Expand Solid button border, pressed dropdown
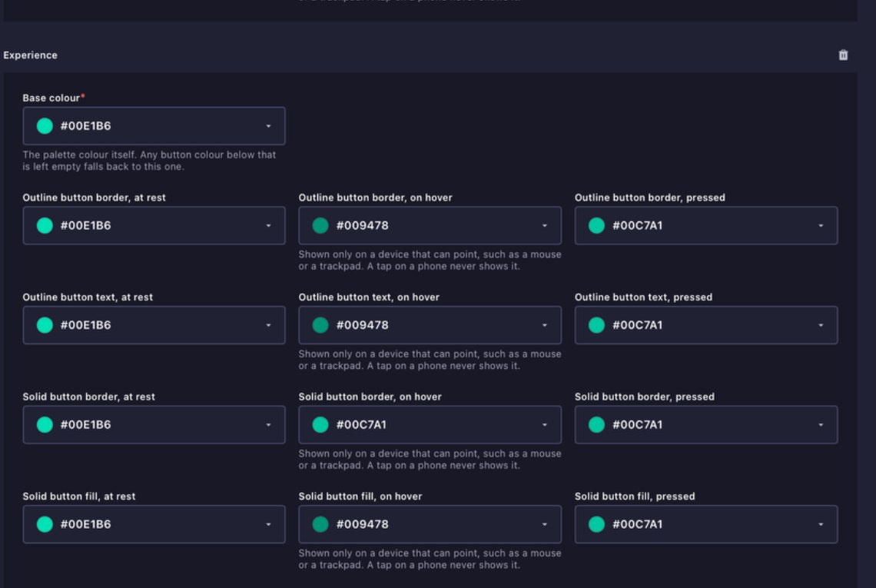The width and height of the screenshot is (876, 588). [x=821, y=425]
